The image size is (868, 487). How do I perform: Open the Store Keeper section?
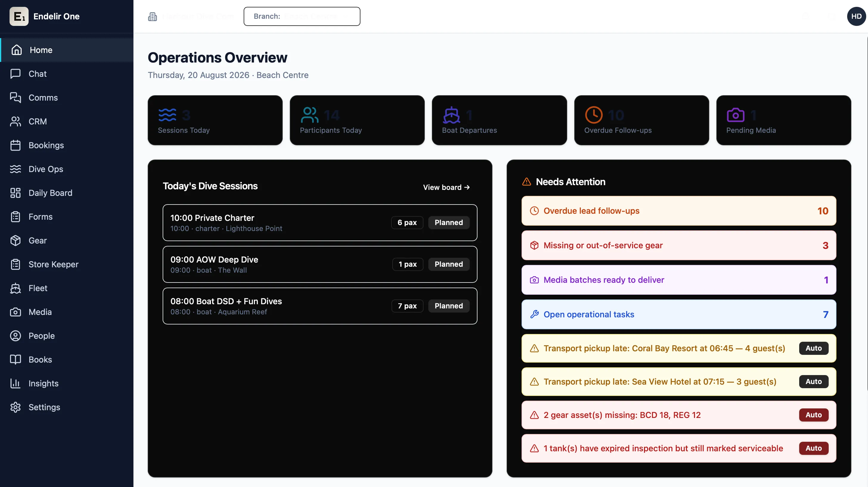(67, 264)
